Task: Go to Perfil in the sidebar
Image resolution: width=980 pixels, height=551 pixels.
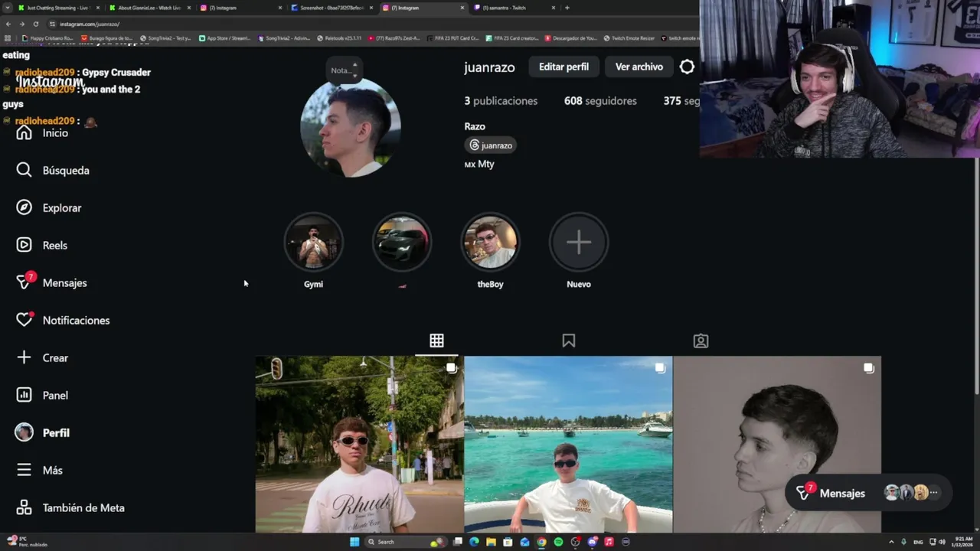Action: click(x=43, y=432)
